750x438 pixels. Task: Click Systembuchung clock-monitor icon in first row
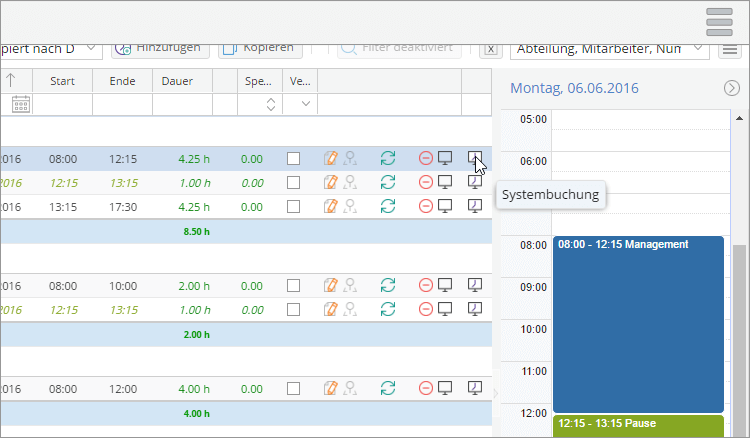475,158
